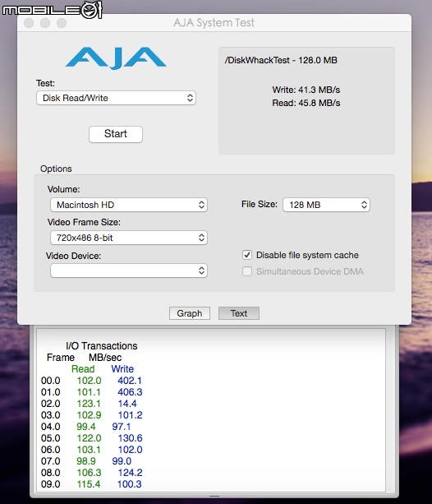This screenshot has height=504, width=432.
Task: Minimize the AJA System Test window
Action: point(45,23)
